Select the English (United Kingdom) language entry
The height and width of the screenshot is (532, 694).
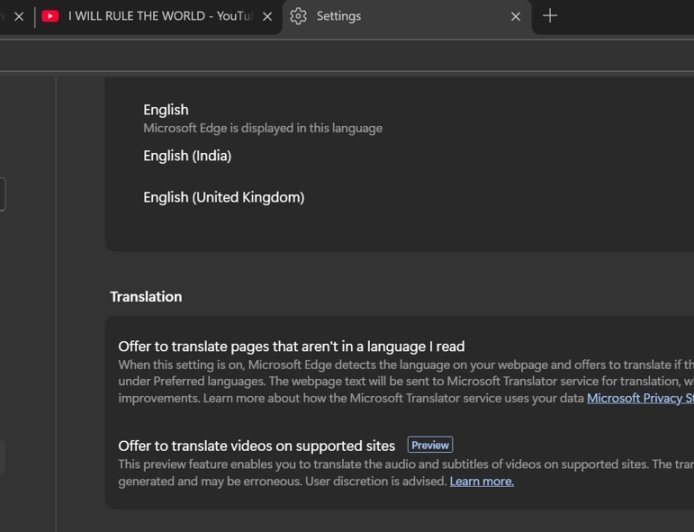[224, 197]
